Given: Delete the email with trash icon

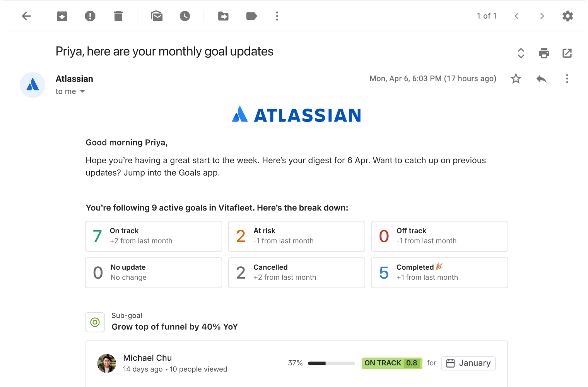Looking at the screenshot, I should [118, 16].
